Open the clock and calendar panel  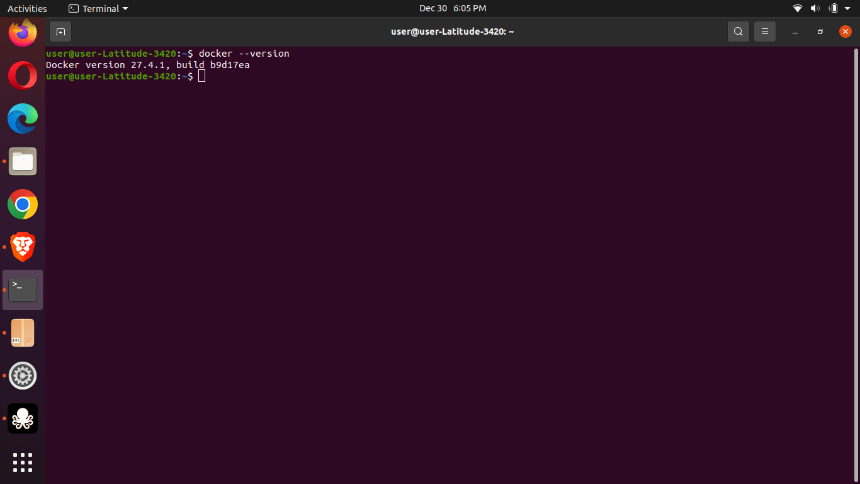click(x=452, y=8)
